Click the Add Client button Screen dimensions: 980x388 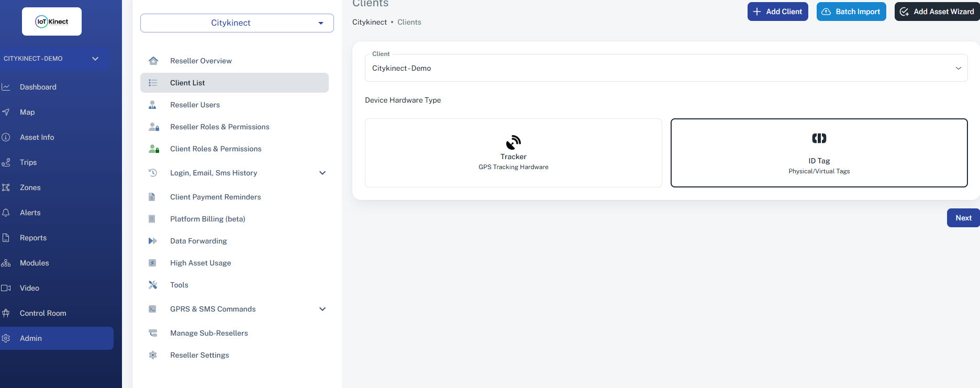coord(777,12)
